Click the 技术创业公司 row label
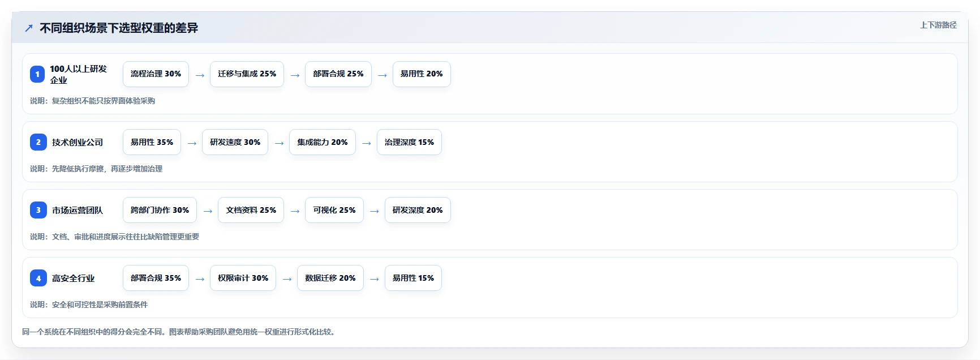Screen dimensions: 980x360 pyautogui.click(x=78, y=142)
